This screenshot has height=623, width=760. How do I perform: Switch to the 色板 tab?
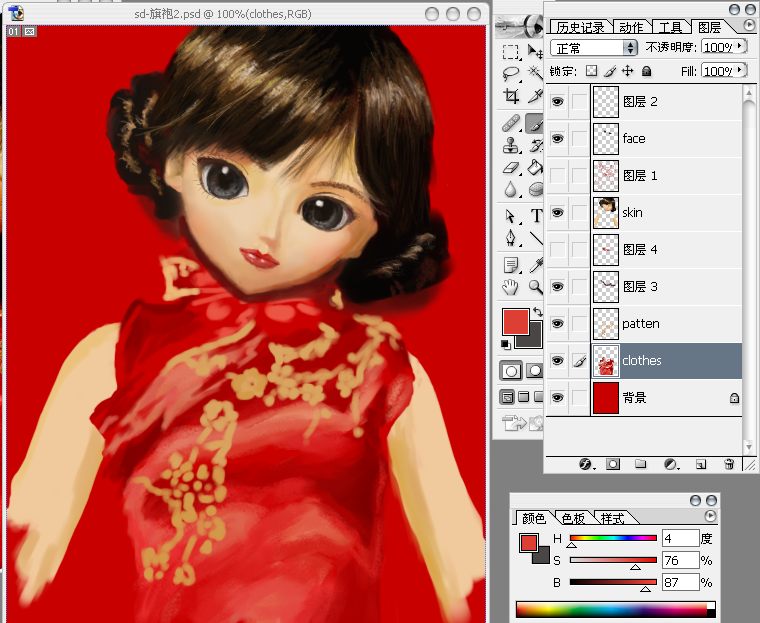[x=573, y=518]
